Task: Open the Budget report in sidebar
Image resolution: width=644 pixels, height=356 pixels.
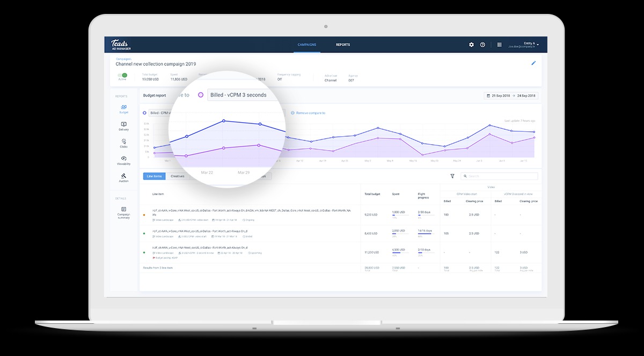Action: click(124, 109)
